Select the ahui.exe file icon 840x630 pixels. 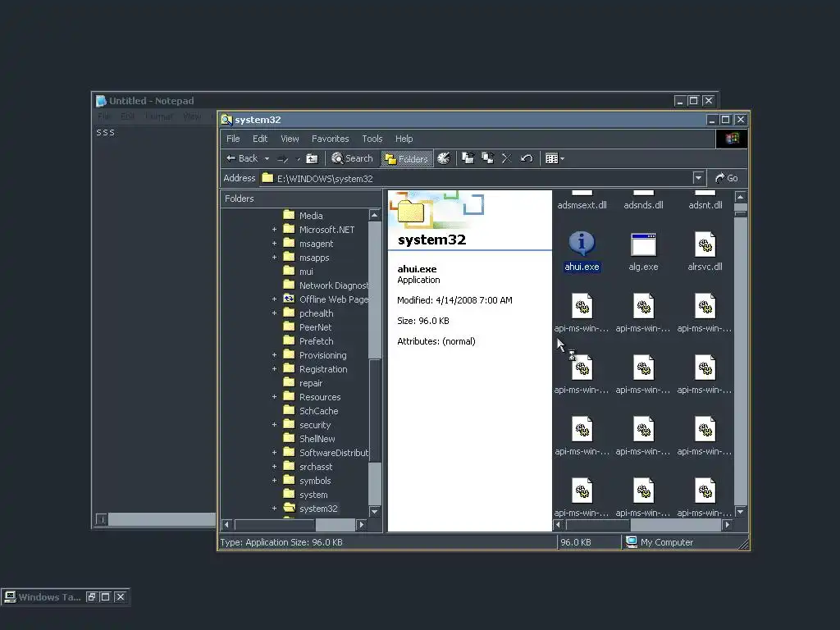point(582,244)
